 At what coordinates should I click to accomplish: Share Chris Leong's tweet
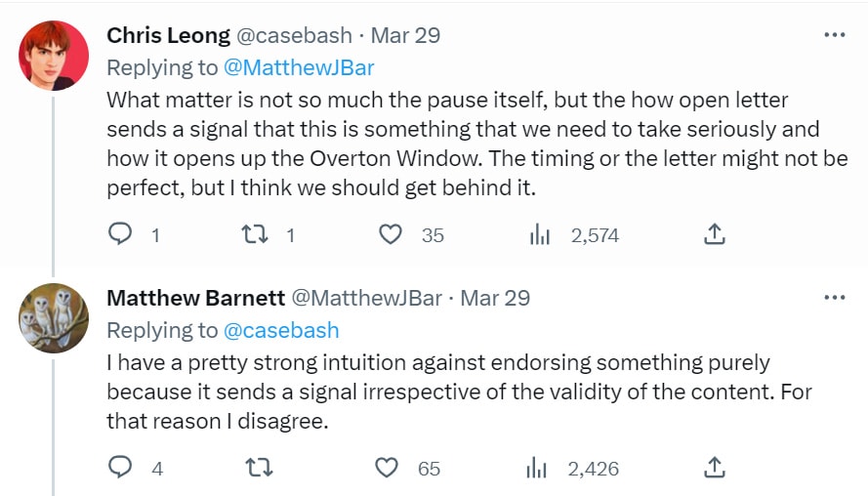pos(714,234)
